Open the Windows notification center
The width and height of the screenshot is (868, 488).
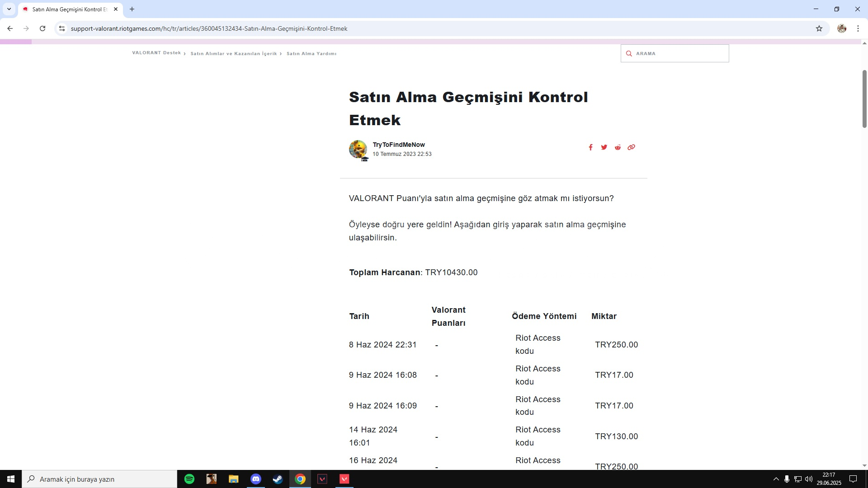(x=853, y=479)
